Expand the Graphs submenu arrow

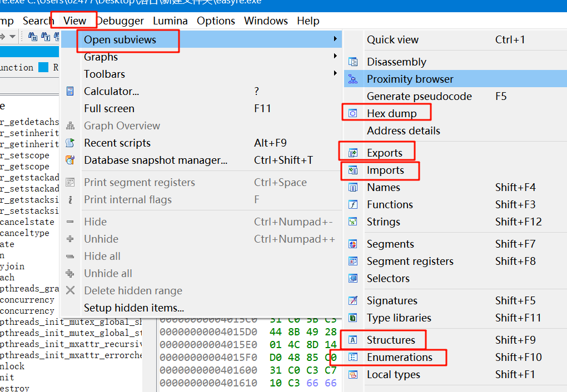click(x=335, y=56)
